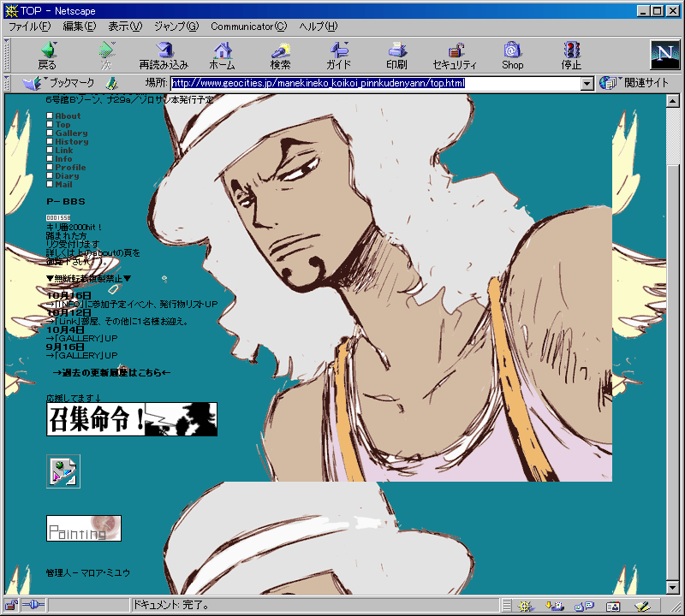Follow the Diary link

click(x=67, y=176)
